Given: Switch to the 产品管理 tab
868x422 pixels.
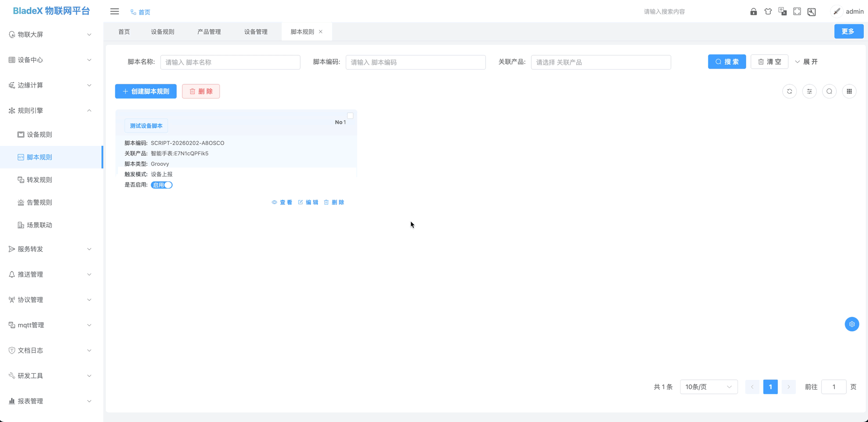Looking at the screenshot, I should click(x=209, y=31).
